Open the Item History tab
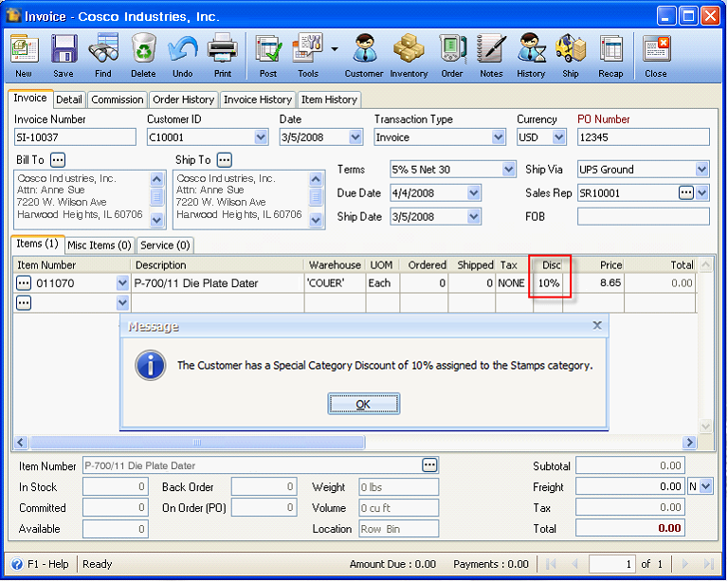Viewport: 728px width, 582px height. click(x=329, y=100)
